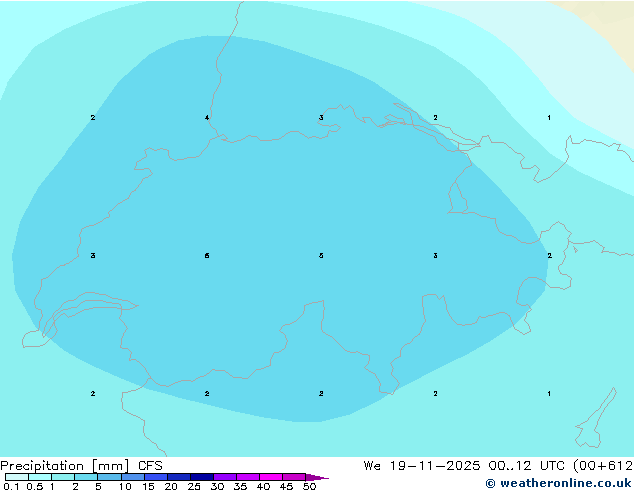Pick the 20–25 mm dark blue legend swatch
This screenshot has height=490, width=634.
tap(179, 477)
